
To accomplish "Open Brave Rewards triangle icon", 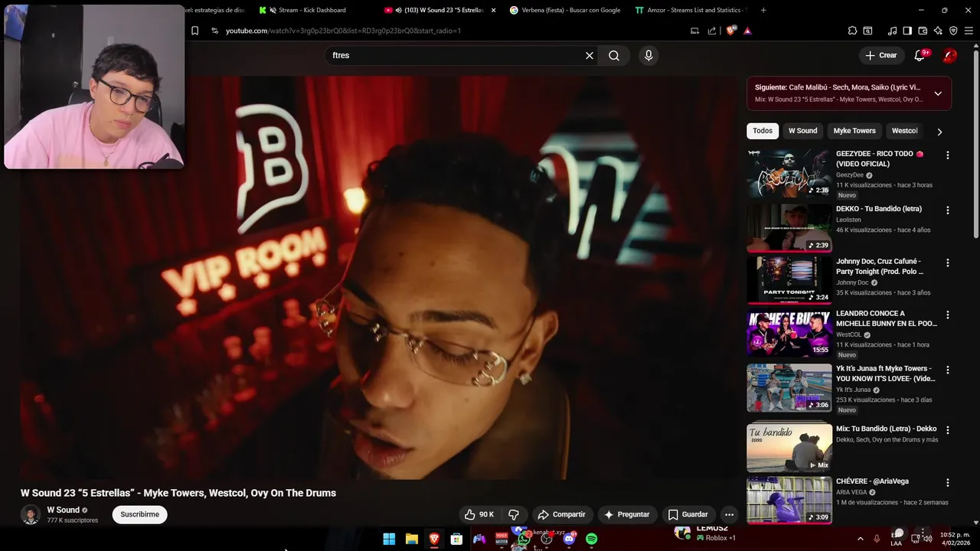I will click(747, 31).
